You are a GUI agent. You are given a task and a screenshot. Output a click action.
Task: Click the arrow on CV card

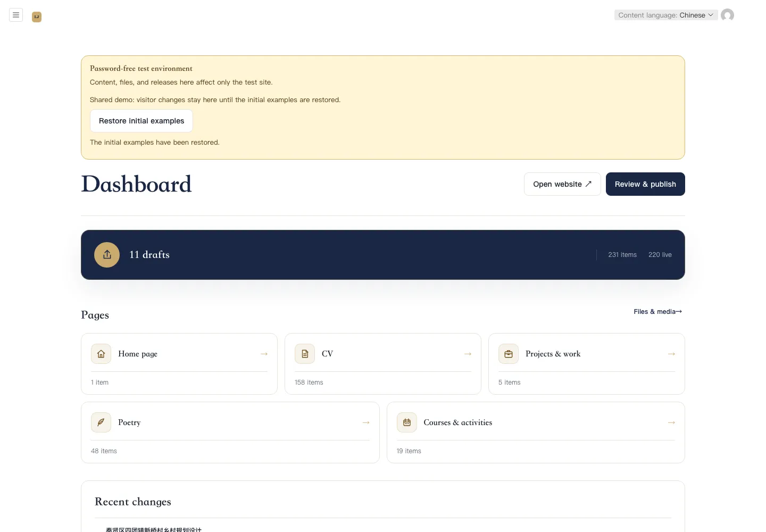pos(468,354)
